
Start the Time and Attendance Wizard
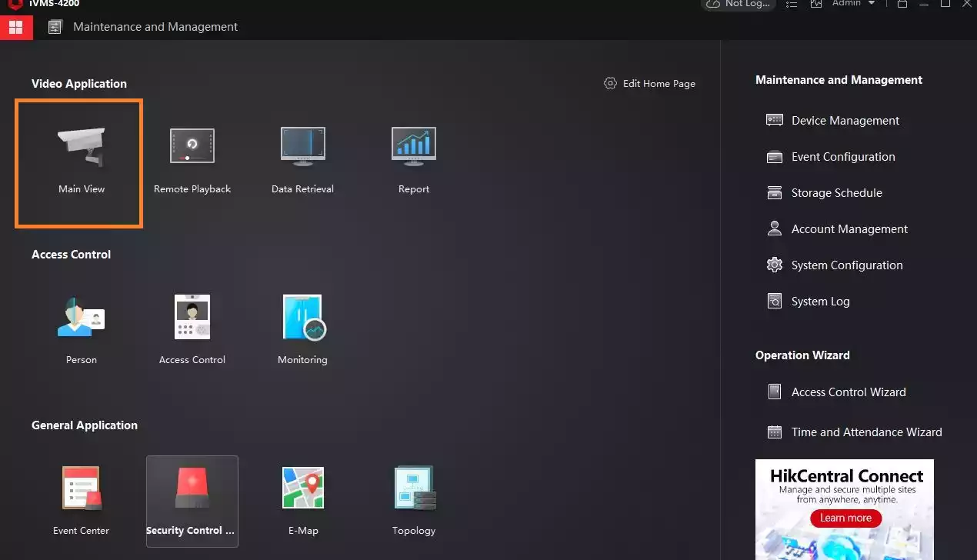tap(865, 432)
